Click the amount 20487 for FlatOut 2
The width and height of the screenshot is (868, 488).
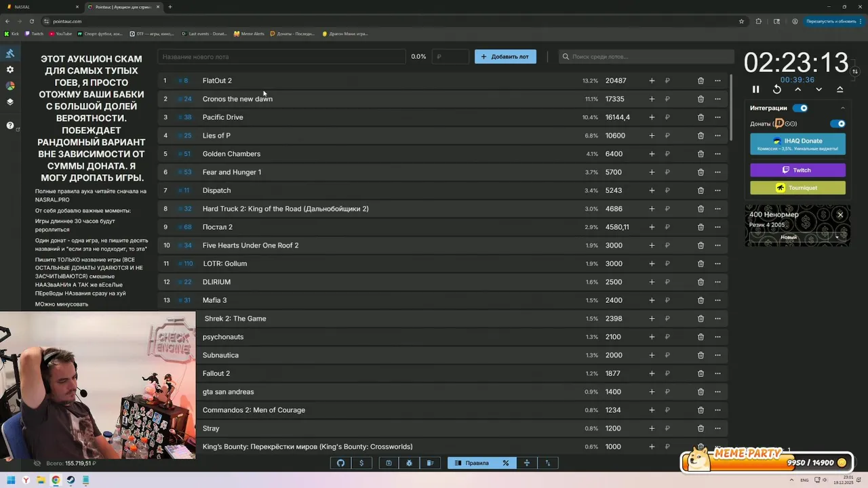[616, 81]
